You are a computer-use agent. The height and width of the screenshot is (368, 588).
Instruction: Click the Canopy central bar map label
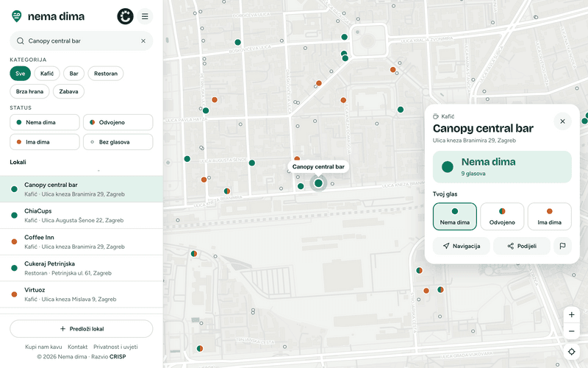318,167
